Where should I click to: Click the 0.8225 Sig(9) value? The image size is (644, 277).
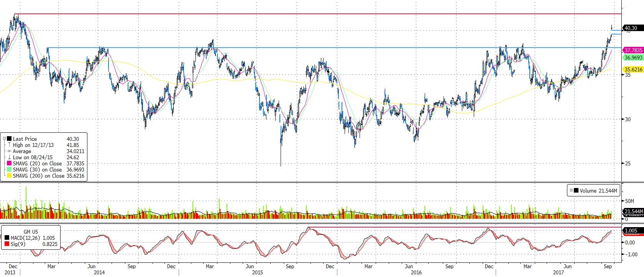[50, 244]
